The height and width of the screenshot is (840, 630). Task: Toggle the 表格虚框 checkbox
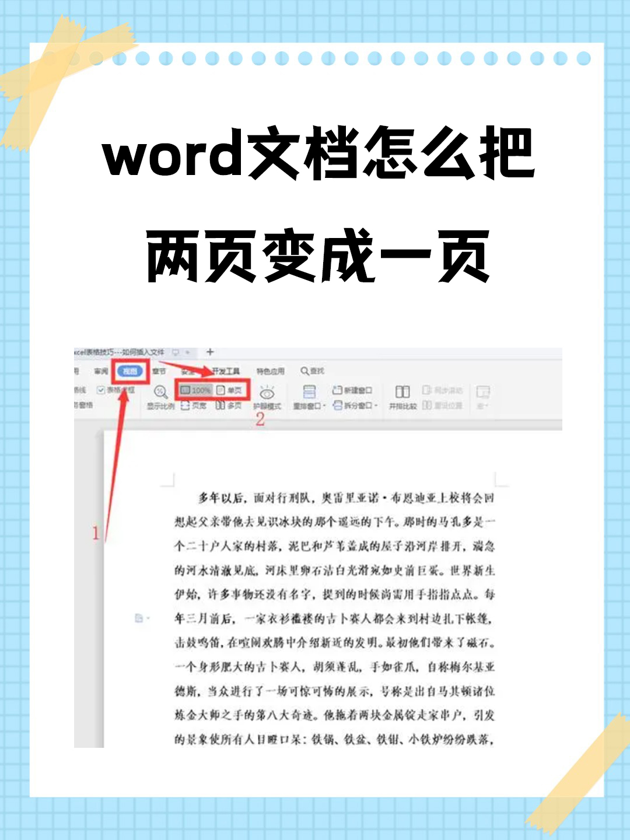tap(101, 390)
